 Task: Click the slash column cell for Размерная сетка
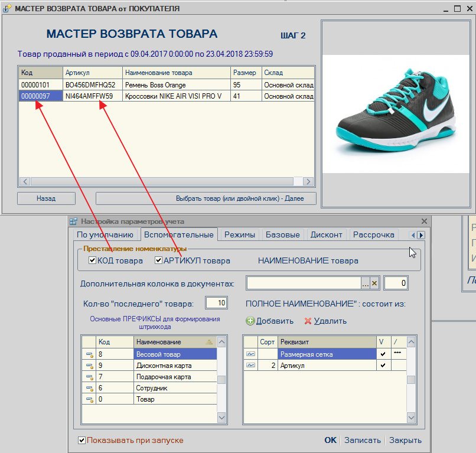point(399,354)
